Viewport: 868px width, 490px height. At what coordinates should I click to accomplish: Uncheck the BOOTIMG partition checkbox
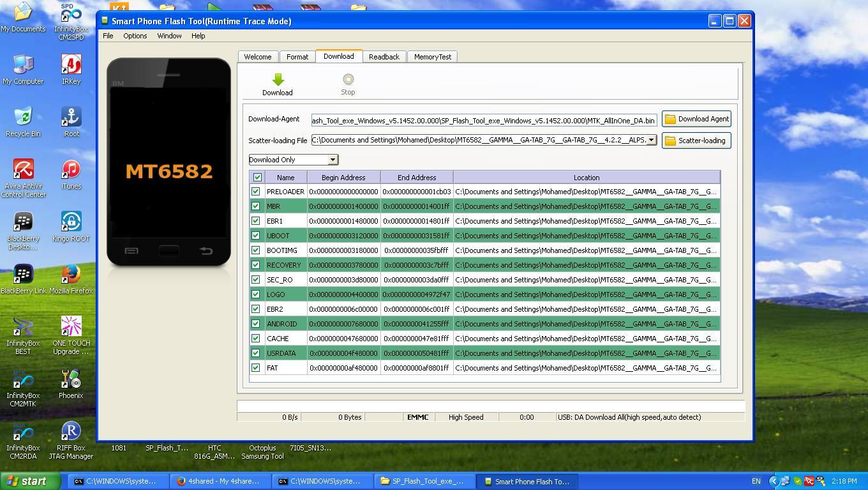[x=256, y=250]
